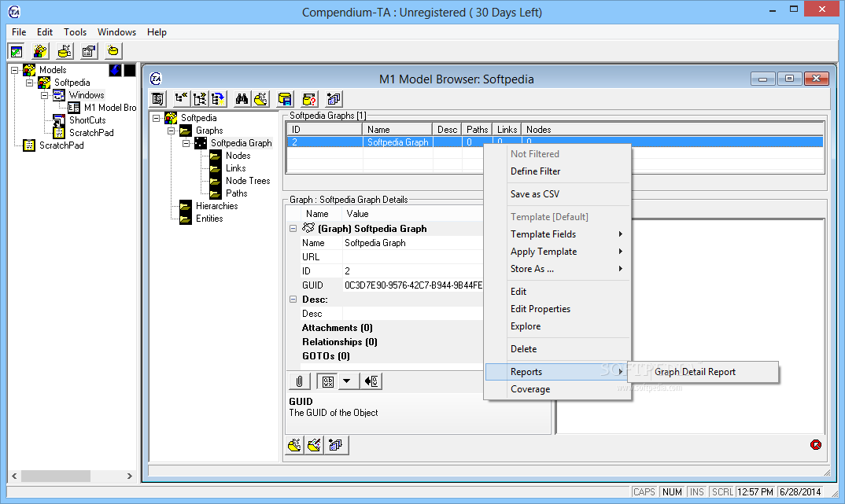The image size is (845, 504).
Task: Select Node Trees folder in browser tree
Action: 248,181
